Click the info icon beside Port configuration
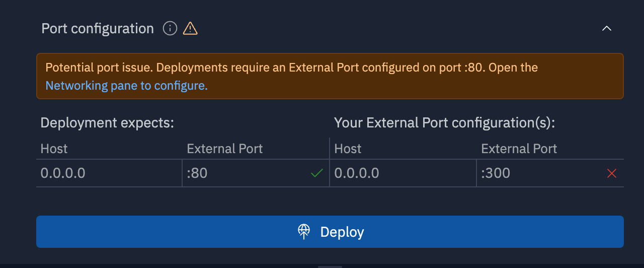The height and width of the screenshot is (268, 644). coord(170,29)
